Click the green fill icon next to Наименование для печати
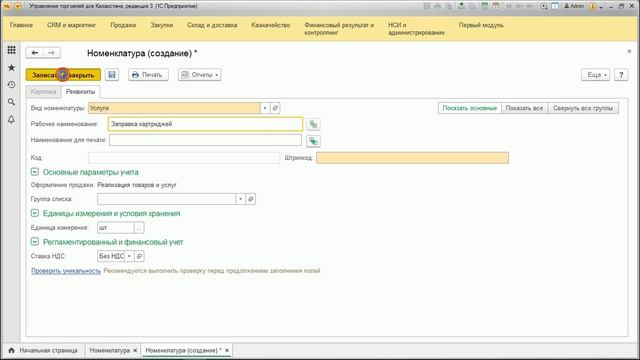Image resolution: width=640 pixels, height=360 pixels. coord(313,141)
